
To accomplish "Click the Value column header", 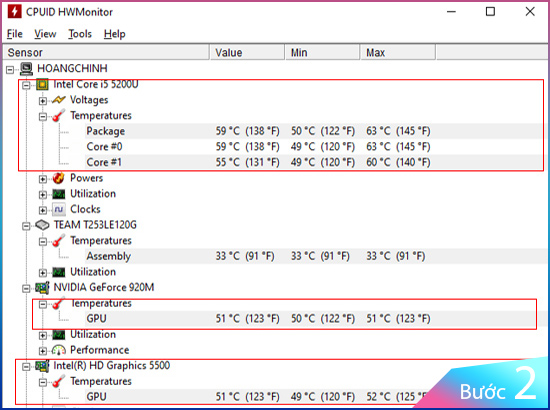I will click(x=247, y=53).
